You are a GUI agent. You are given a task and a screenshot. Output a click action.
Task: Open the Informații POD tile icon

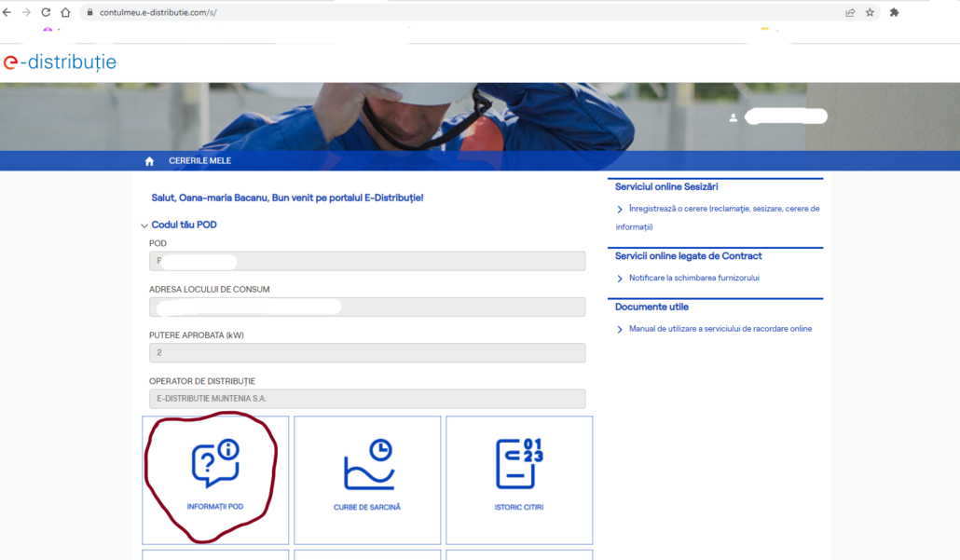[x=215, y=464]
